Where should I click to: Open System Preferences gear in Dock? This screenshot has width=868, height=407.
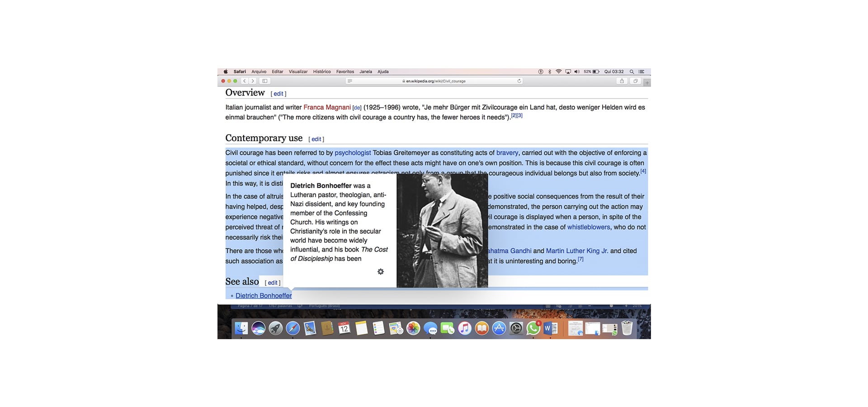pyautogui.click(x=516, y=328)
